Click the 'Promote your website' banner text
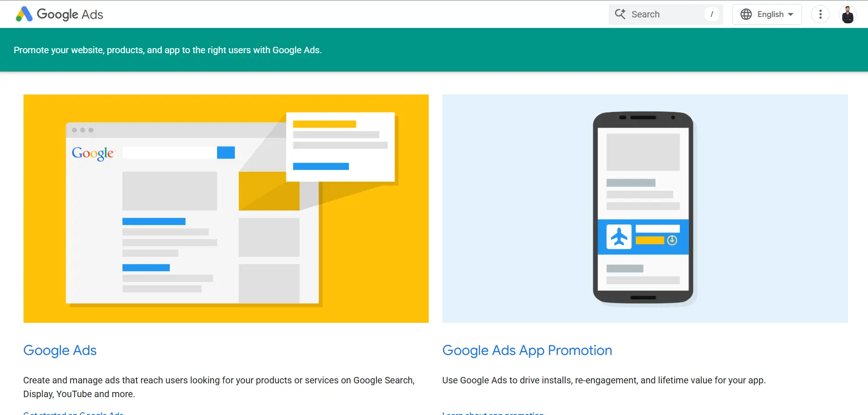Screen dimensions: 868x415 coord(168,50)
